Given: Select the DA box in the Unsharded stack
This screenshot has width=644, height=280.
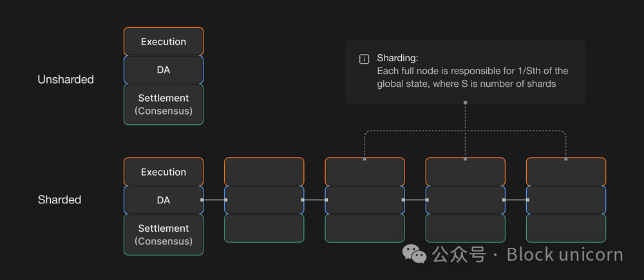Looking at the screenshot, I should (164, 70).
